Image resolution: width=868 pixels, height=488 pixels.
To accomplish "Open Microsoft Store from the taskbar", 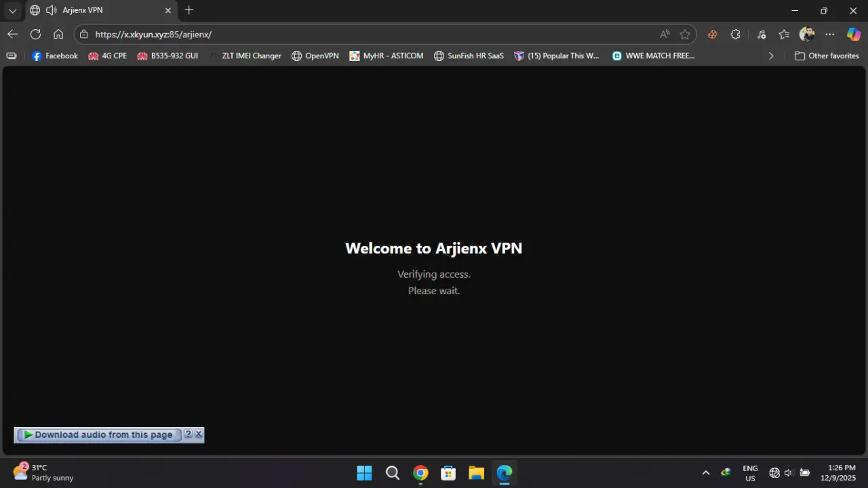I will coord(448,472).
